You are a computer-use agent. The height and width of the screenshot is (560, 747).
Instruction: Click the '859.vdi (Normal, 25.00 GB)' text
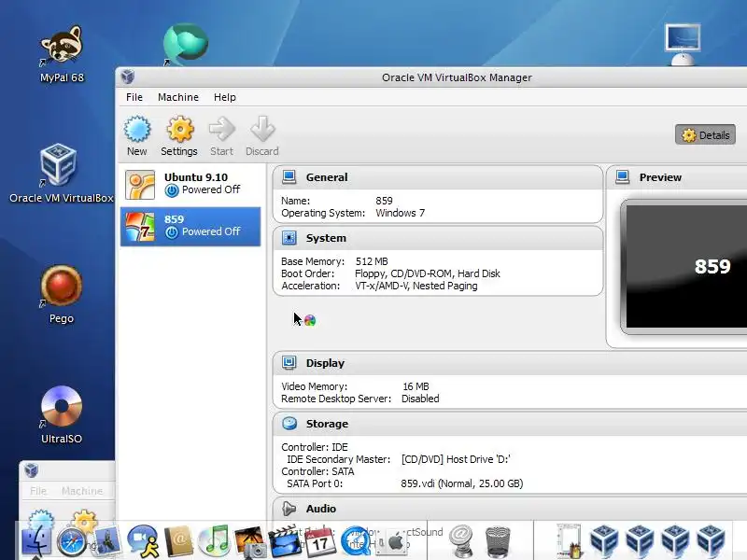point(461,483)
